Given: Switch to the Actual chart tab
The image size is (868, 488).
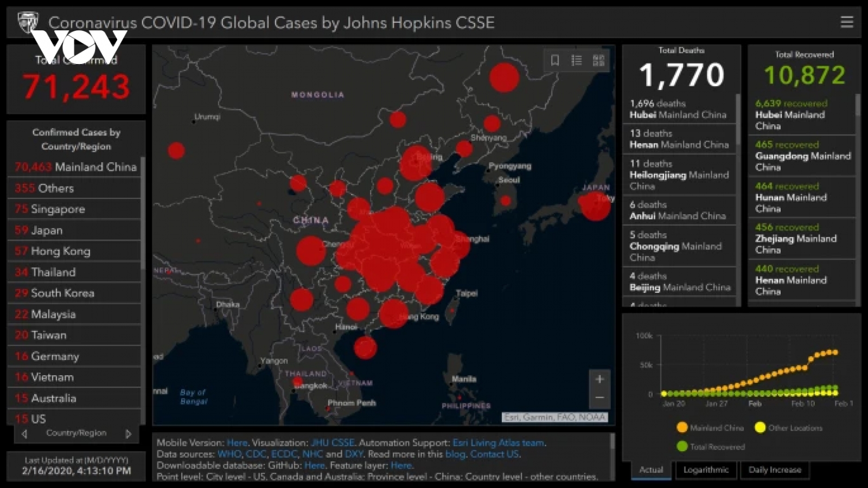Looking at the screenshot, I should pyautogui.click(x=651, y=470).
